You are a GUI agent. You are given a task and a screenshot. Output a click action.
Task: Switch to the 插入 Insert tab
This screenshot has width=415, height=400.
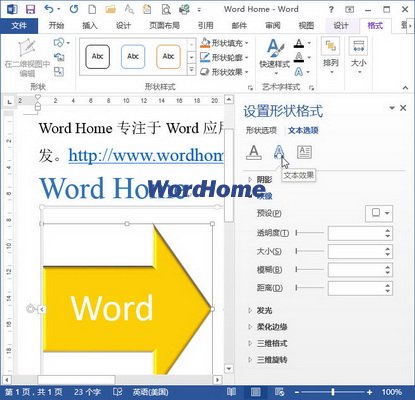[x=89, y=26]
